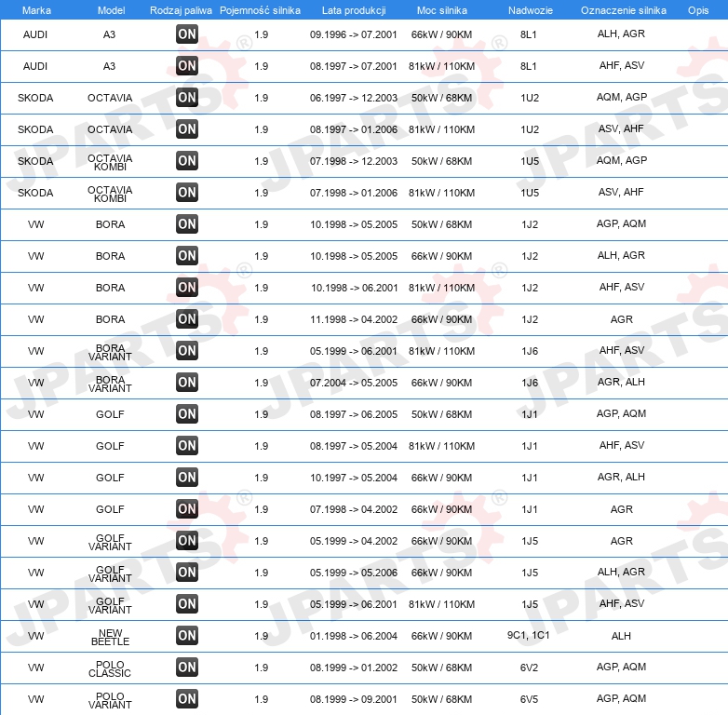Screen dimensions: 728x715
Task: Click date range 08.1997 -> 06.2005 in Golf row
Action: click(x=354, y=414)
